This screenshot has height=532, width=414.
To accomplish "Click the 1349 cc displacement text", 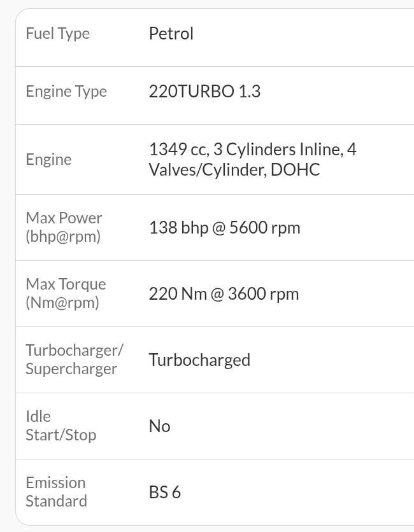I will (x=176, y=150).
